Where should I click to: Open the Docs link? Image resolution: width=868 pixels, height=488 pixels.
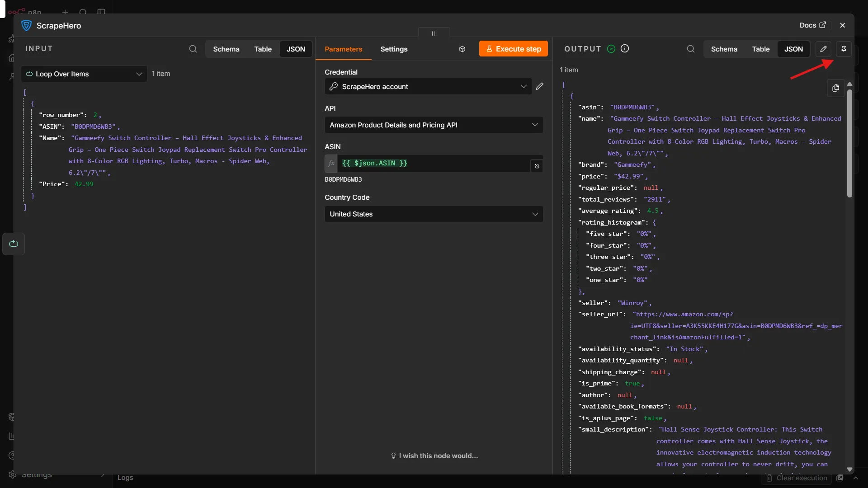[812, 25]
